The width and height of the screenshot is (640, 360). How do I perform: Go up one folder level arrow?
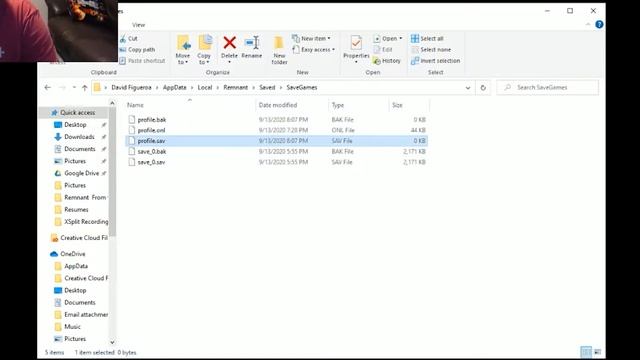pos(84,87)
